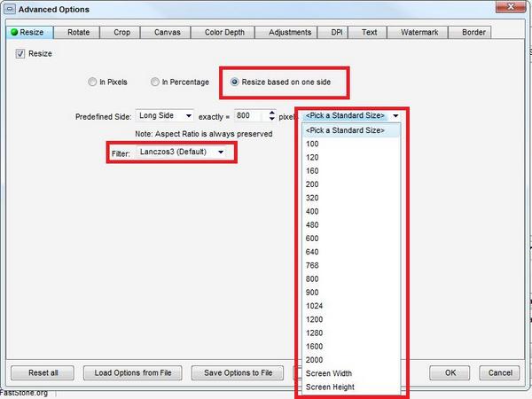Collapse the Pick a Standard Size dropdown
Screen dimensions: 532x399
[395, 116]
